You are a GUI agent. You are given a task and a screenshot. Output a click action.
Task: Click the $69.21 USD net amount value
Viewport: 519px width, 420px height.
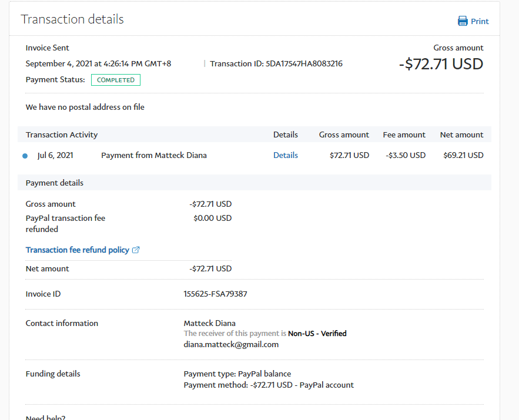pos(463,155)
